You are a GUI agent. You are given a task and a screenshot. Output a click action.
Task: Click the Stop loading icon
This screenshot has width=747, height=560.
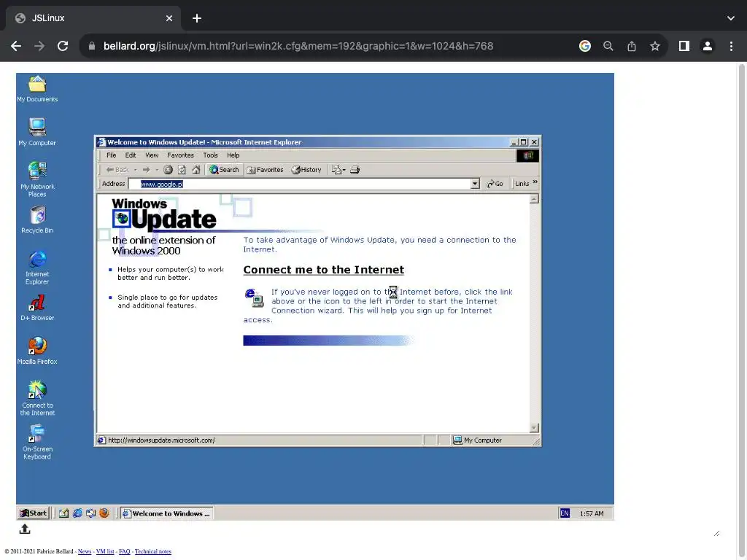click(169, 169)
